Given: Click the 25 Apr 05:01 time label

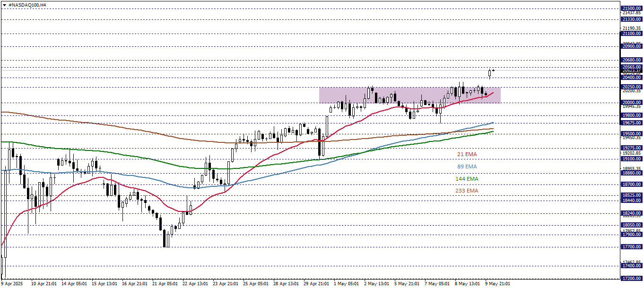Looking at the screenshot, I should click(x=256, y=284).
